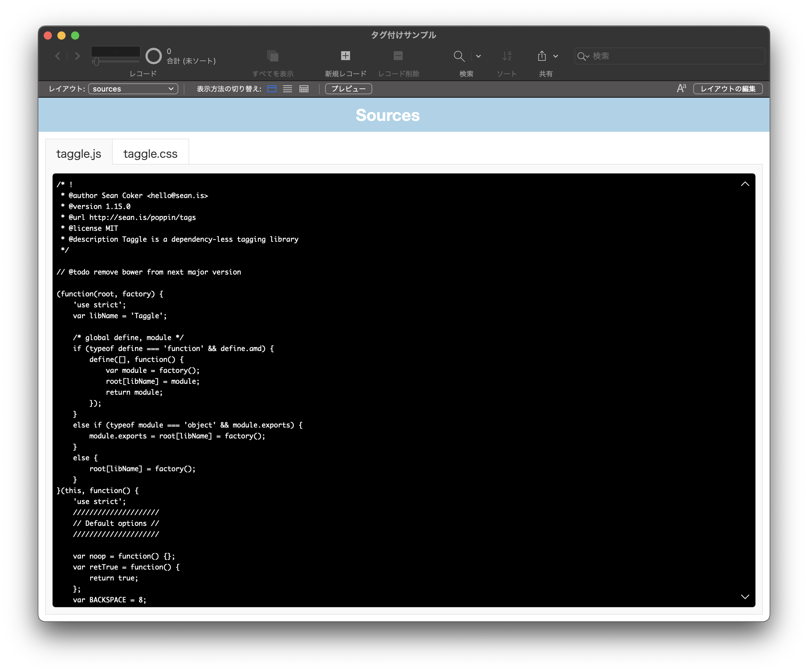
Task: Collapse the code panel with top chevron
Action: pyautogui.click(x=745, y=184)
